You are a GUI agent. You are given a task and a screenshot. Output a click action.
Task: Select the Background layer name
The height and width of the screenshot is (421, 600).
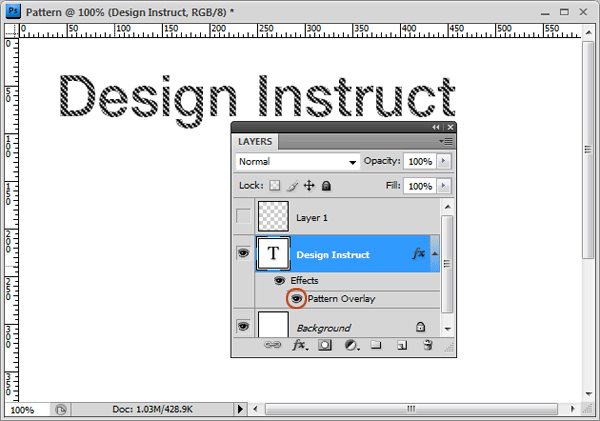(323, 328)
